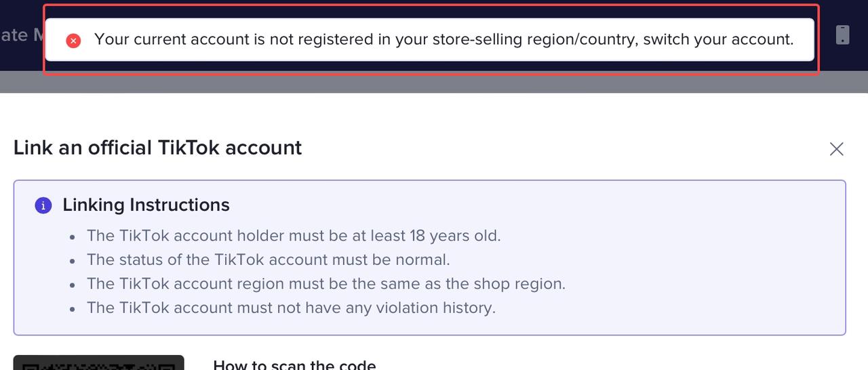868x370 pixels.
Task: Click the error message about store-selling region
Action: click(x=444, y=39)
